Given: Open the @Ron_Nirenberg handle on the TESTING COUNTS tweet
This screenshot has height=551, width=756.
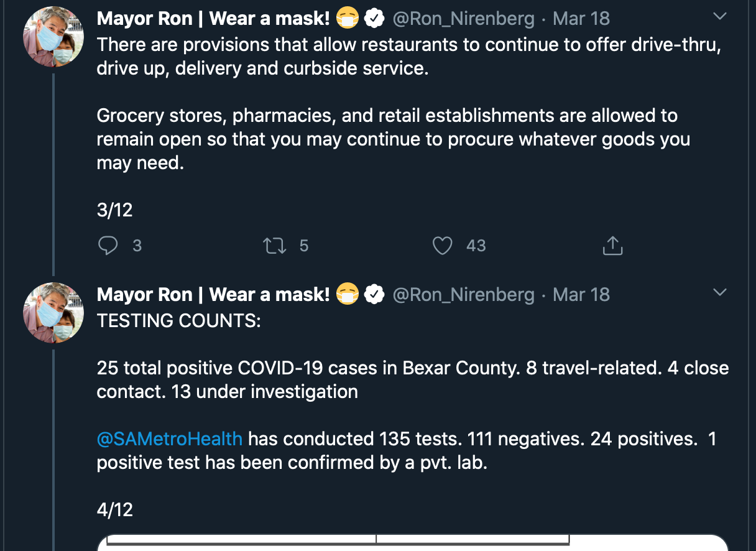Looking at the screenshot, I should tap(463, 294).
